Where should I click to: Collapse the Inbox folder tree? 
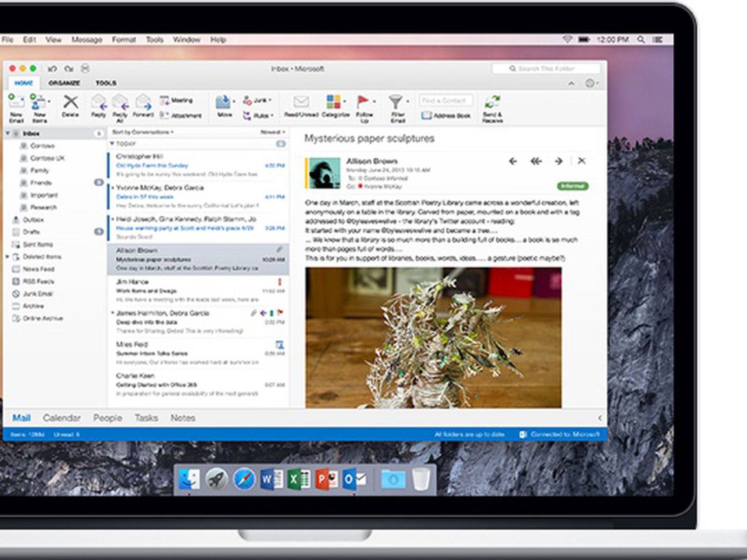[x=7, y=133]
